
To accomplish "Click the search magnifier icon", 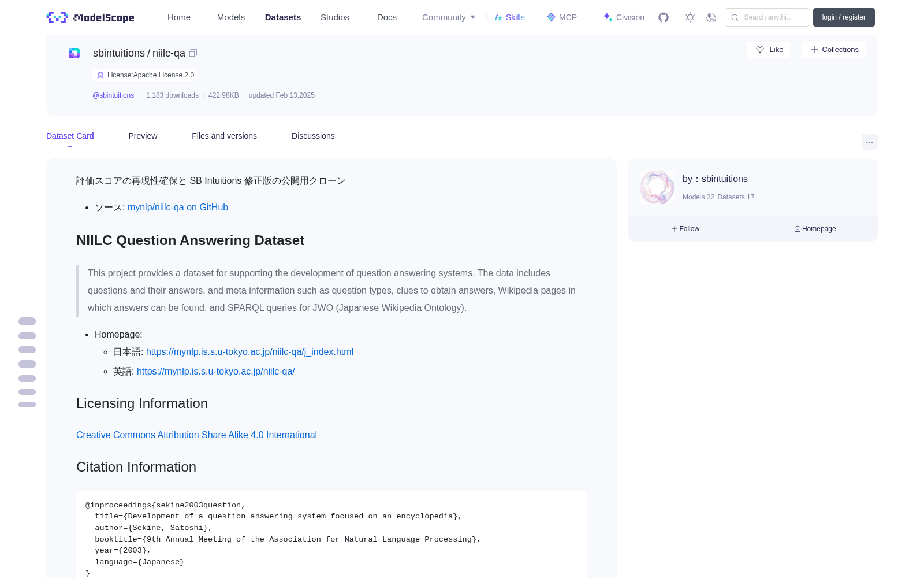I will click(x=735, y=17).
